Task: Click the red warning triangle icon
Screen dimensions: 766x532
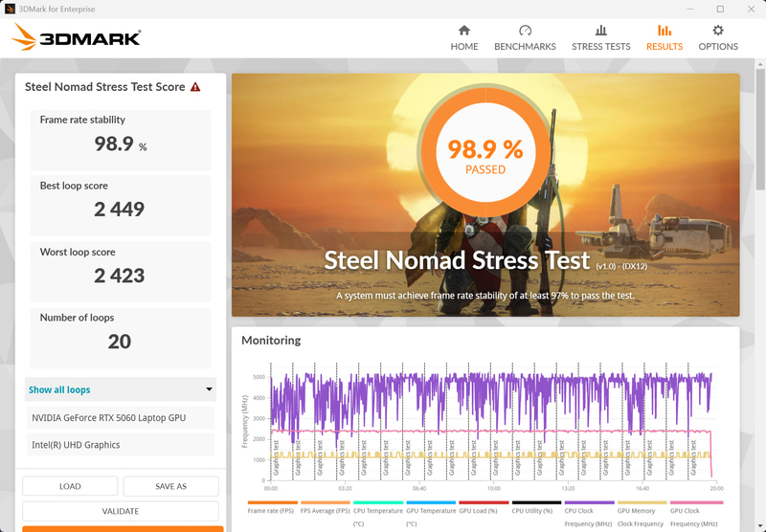Action: 195,87
